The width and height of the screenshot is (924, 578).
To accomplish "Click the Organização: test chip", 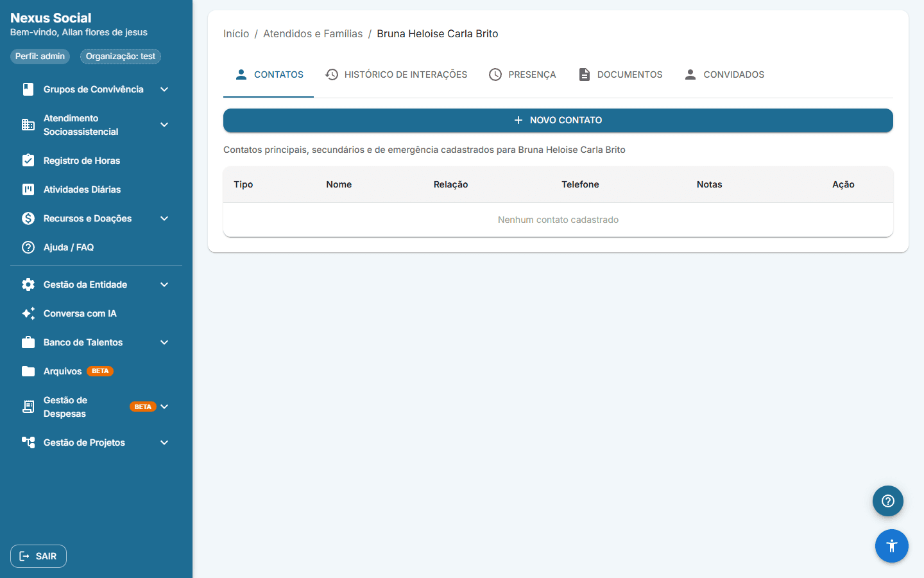I will point(121,57).
